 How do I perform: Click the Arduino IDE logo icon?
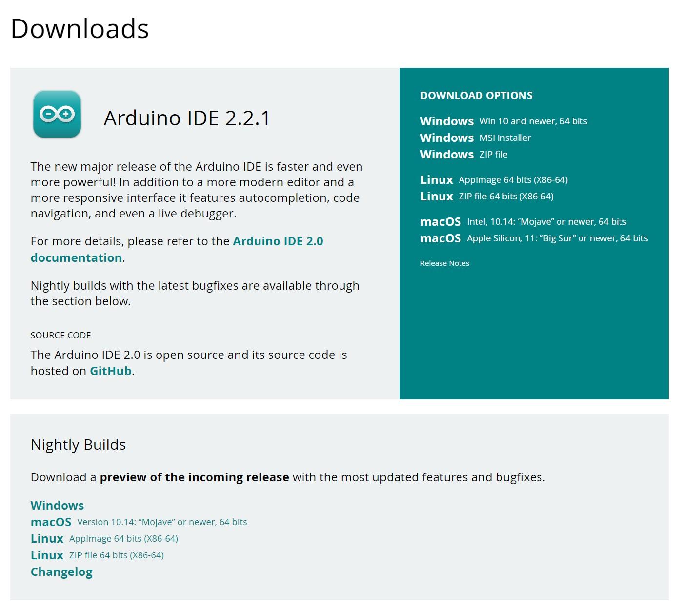click(57, 114)
